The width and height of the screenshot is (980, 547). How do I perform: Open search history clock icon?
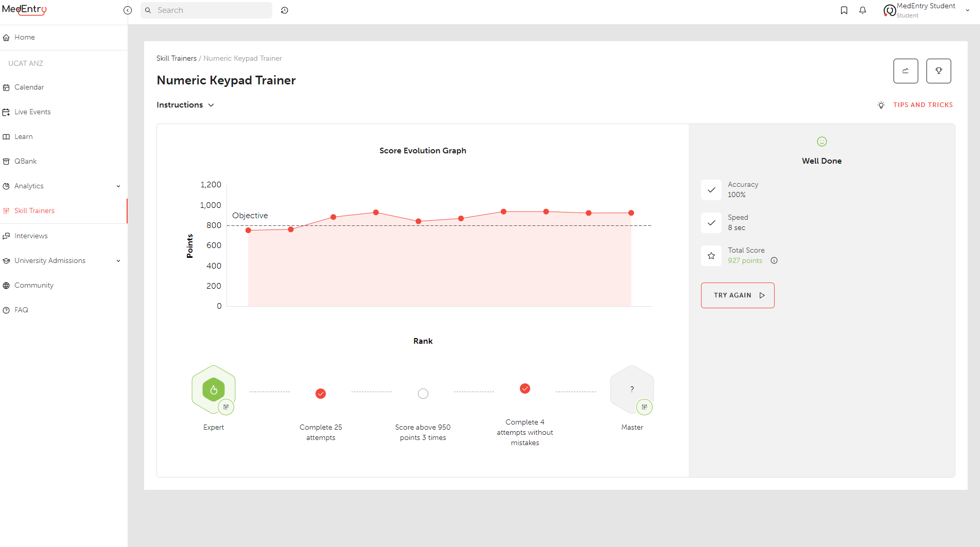pyautogui.click(x=285, y=10)
